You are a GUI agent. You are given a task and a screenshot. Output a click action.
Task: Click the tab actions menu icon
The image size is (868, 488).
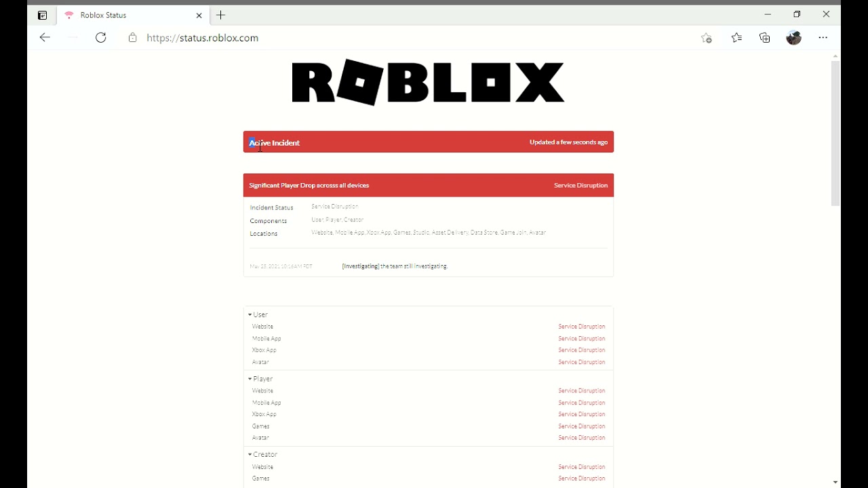42,15
